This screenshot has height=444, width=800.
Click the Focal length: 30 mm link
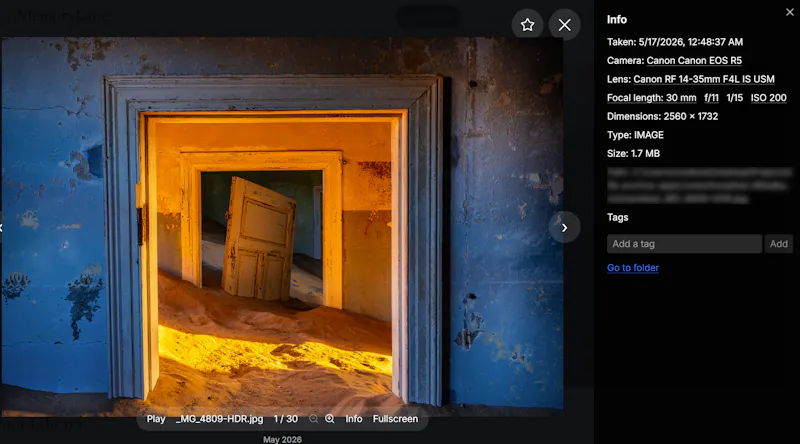[652, 98]
